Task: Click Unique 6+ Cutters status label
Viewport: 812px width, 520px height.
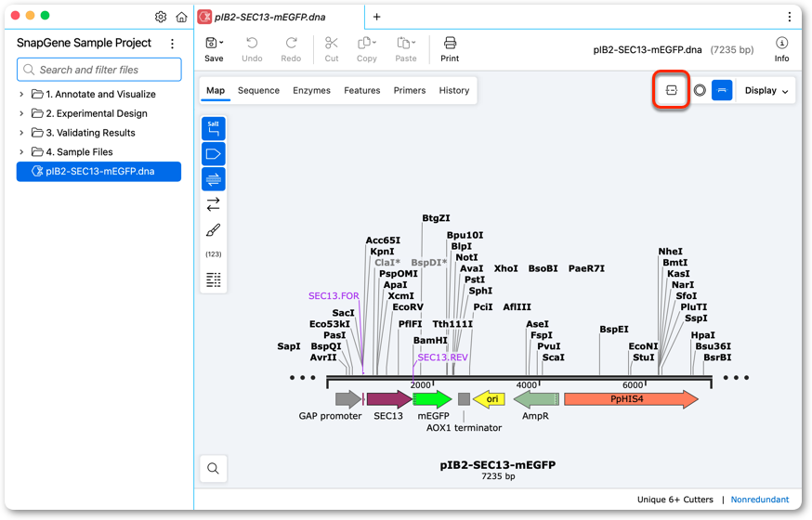Action: 674,500
